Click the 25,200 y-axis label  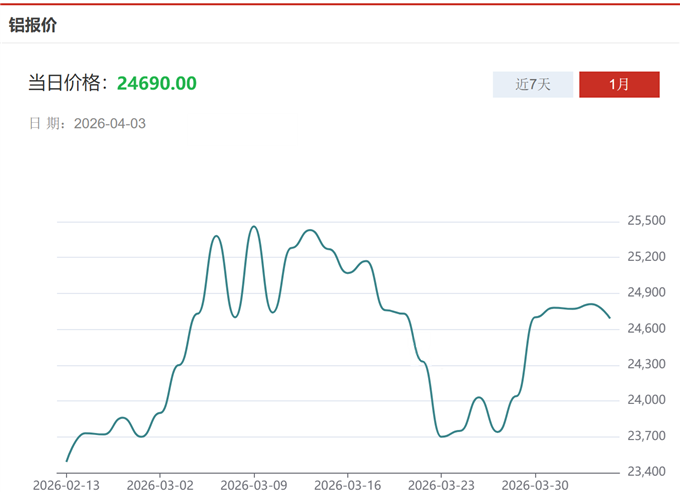(646, 257)
